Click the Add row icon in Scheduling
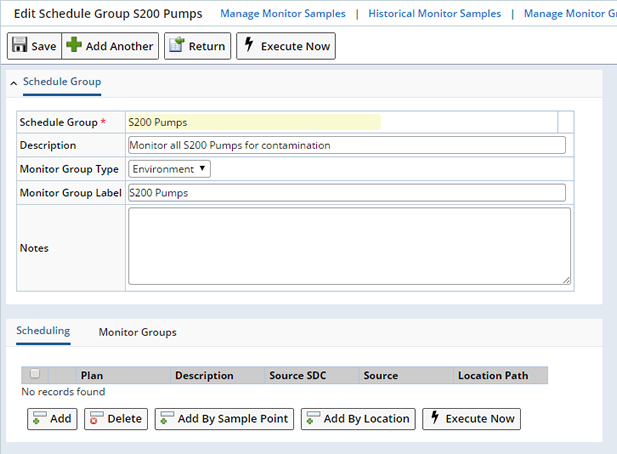This screenshot has height=454, width=617. tap(41, 418)
